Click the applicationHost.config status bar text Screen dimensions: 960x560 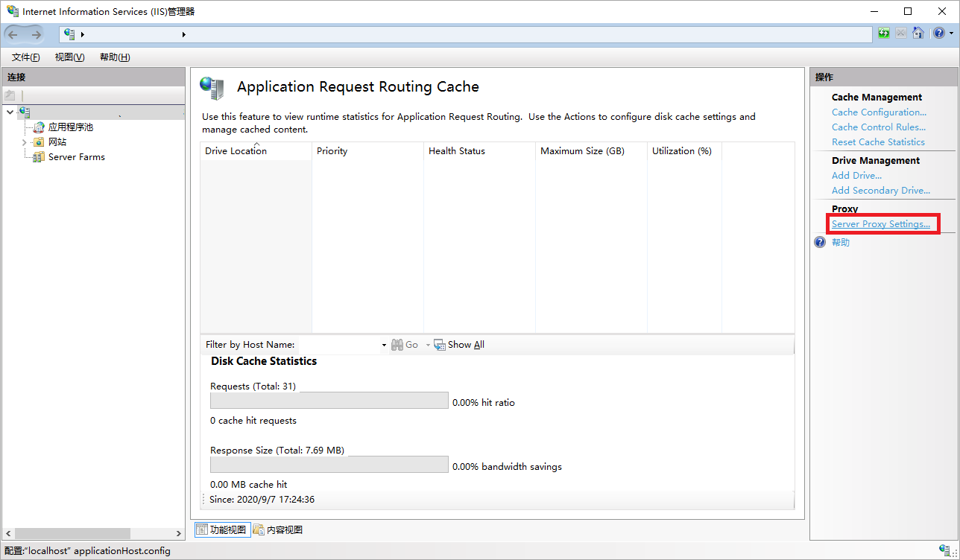pos(87,551)
